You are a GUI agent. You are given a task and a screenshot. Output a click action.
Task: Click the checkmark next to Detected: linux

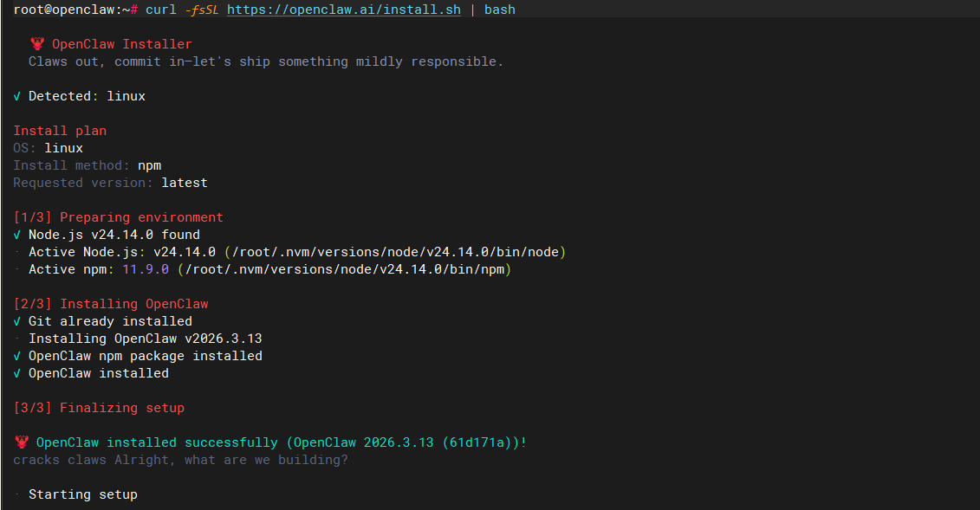[16, 96]
